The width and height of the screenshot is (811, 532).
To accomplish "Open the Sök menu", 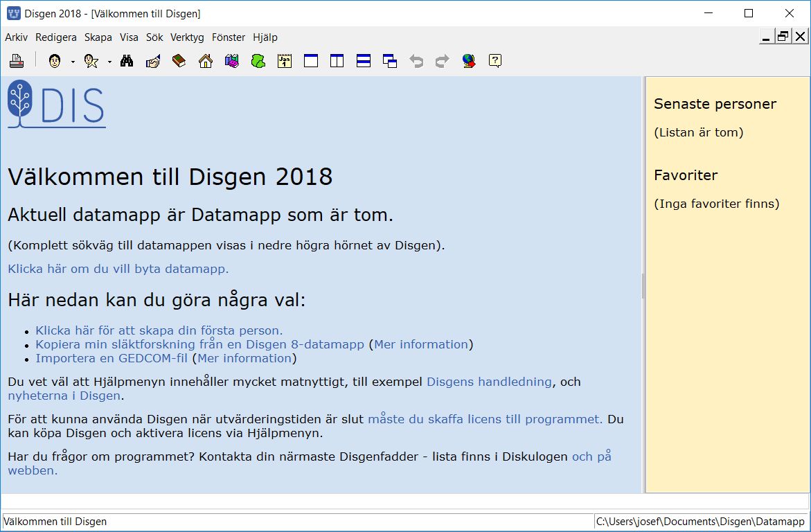I will 154,37.
